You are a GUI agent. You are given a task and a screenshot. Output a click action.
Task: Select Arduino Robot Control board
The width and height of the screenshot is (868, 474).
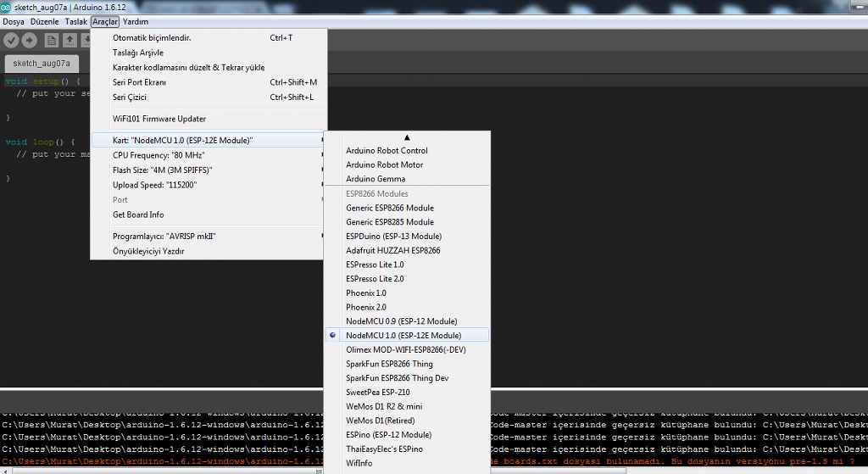(407, 150)
